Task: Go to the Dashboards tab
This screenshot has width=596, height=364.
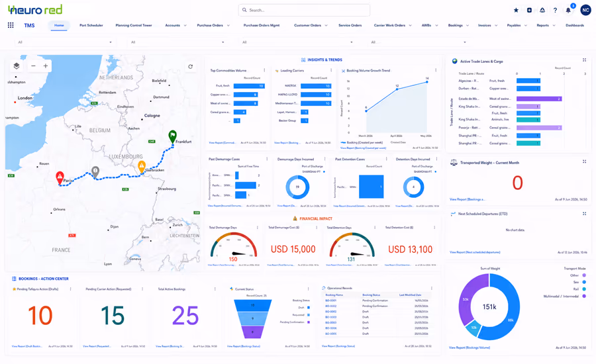Action: pyautogui.click(x=575, y=25)
